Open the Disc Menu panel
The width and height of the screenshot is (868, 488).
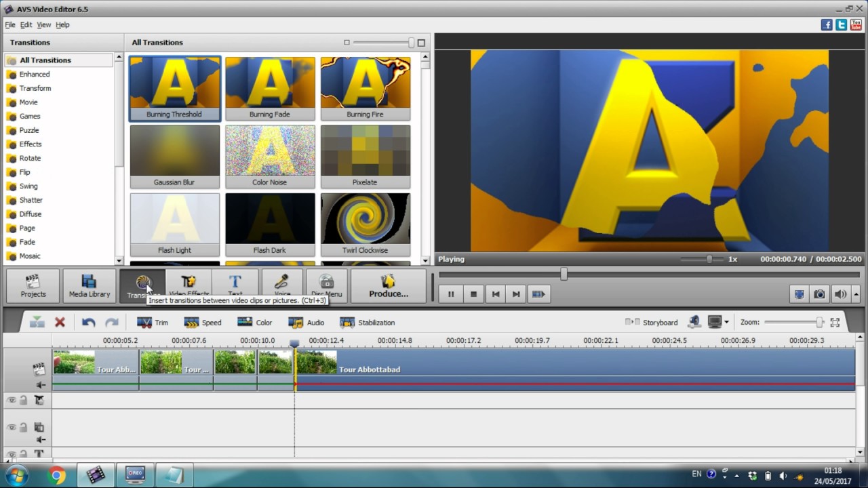click(326, 286)
